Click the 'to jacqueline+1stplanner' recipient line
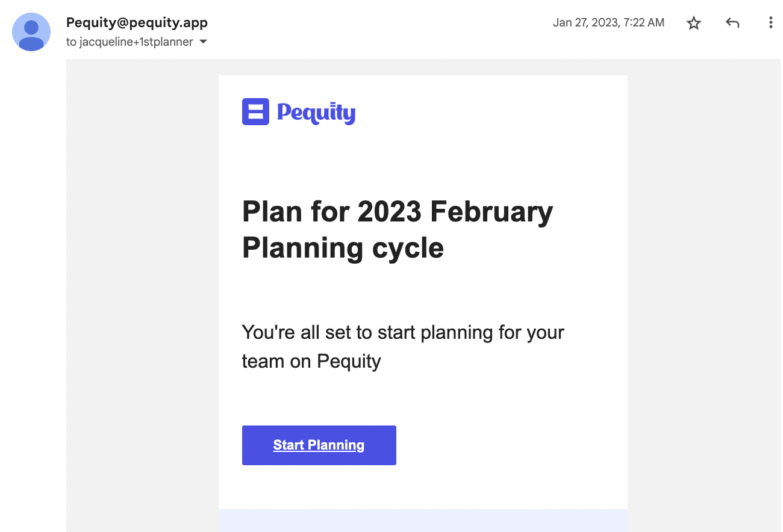This screenshot has height=532, width=783. click(129, 42)
